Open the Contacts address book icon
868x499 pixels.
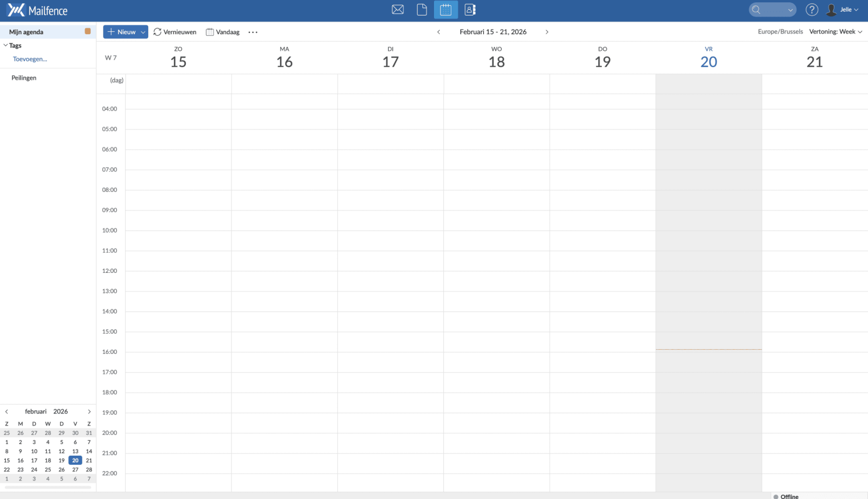coord(470,10)
